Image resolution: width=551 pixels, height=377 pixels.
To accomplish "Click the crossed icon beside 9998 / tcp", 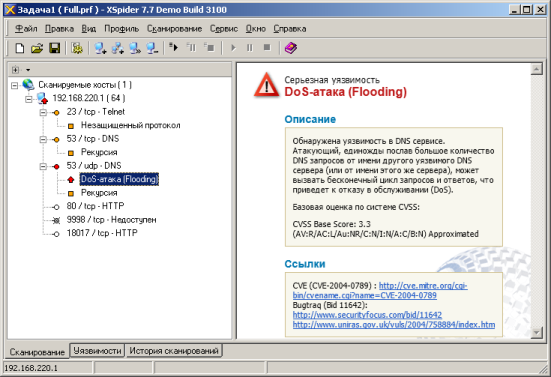I will 56,220.
